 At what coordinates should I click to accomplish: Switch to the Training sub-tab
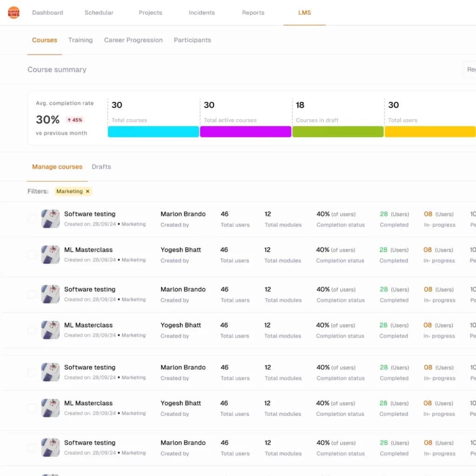click(x=80, y=40)
